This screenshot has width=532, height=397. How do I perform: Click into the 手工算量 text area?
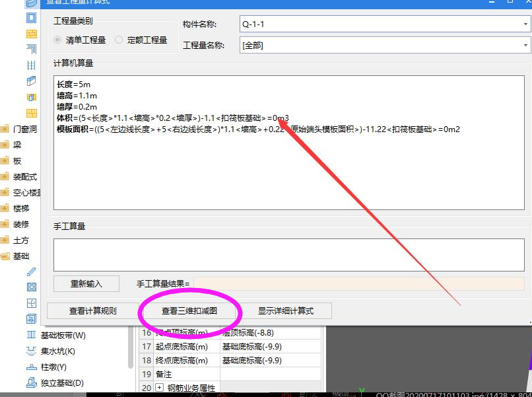click(288, 255)
